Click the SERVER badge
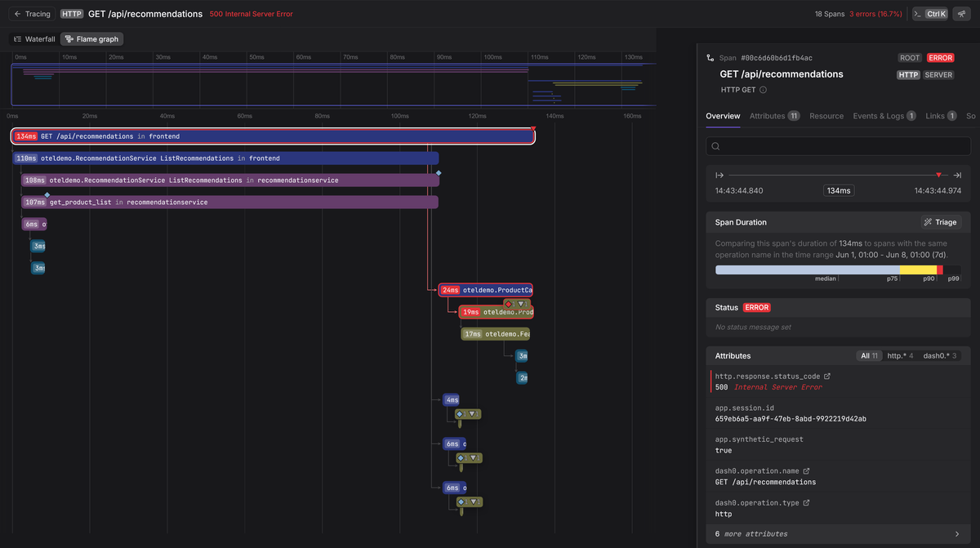980x548 pixels. coord(938,74)
